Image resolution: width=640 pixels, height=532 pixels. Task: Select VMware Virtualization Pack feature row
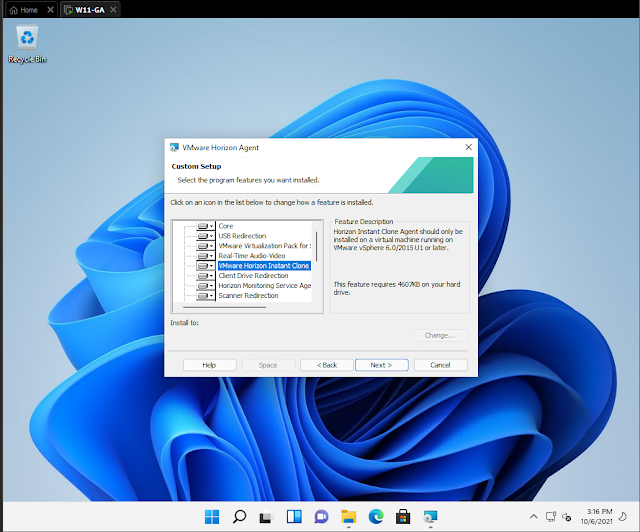[x=264, y=246]
